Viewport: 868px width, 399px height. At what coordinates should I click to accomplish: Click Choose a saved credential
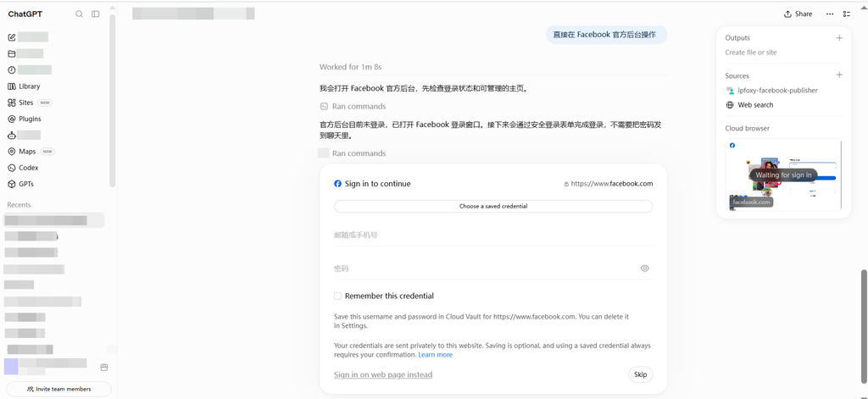coord(493,206)
